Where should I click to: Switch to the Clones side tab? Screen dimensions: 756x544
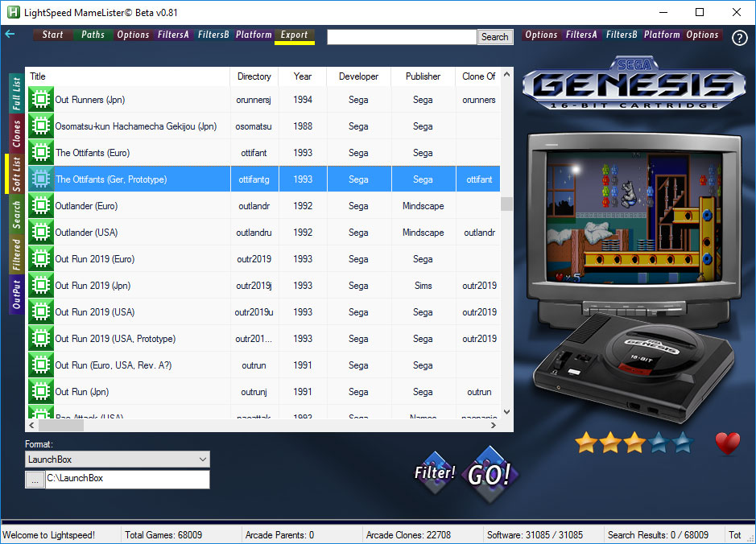pyautogui.click(x=16, y=134)
